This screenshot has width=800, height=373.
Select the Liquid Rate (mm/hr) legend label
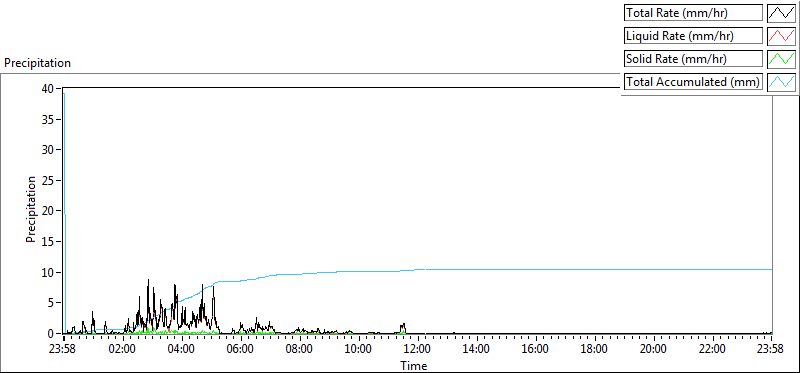click(694, 36)
